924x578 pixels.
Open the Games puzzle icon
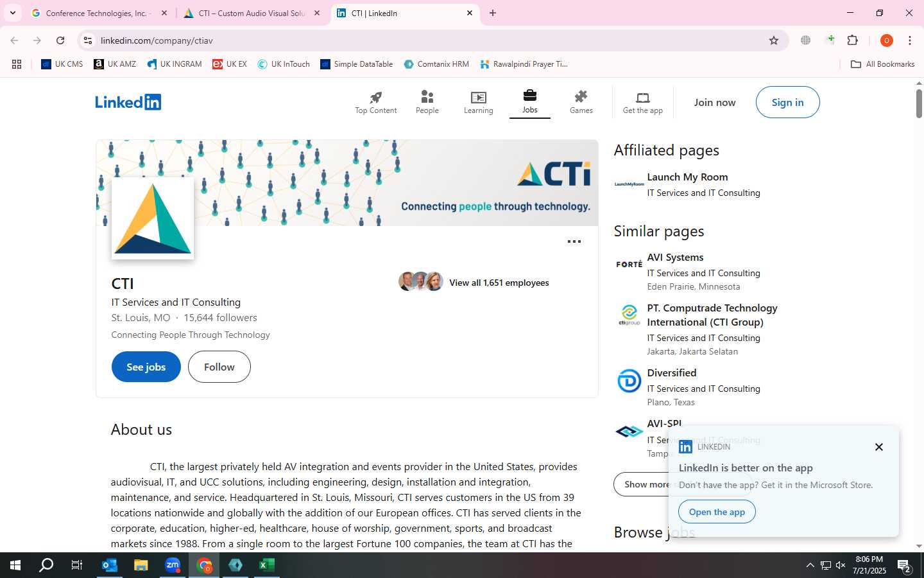pos(581,96)
